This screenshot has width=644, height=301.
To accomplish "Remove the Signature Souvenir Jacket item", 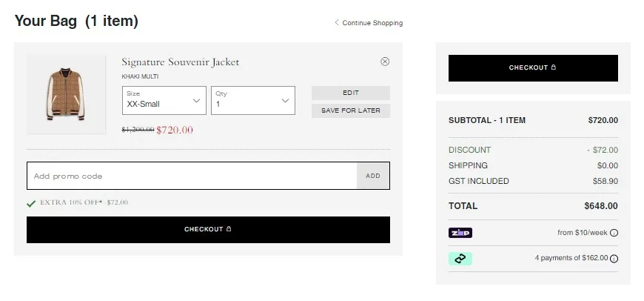I will point(385,62).
